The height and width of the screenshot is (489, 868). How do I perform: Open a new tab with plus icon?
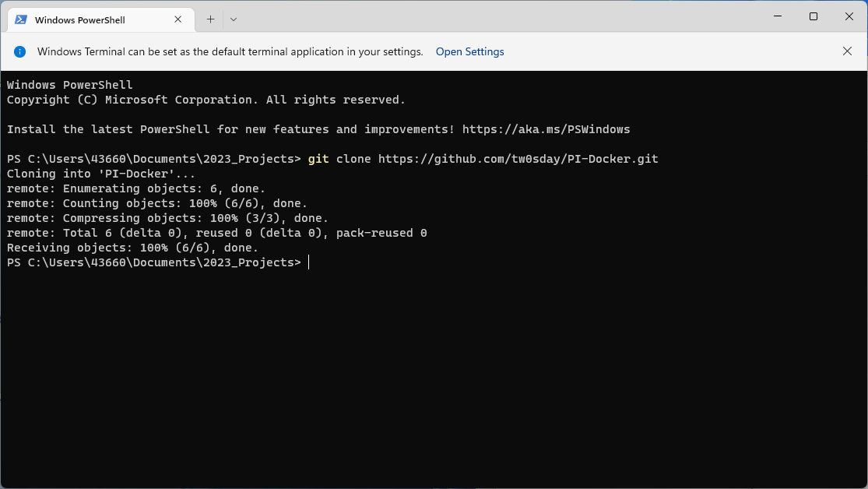pos(210,19)
